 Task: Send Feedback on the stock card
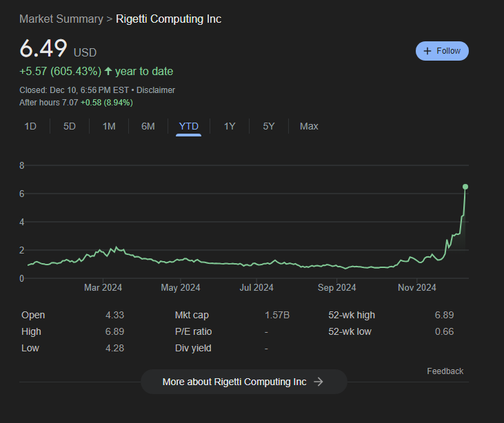click(x=445, y=371)
